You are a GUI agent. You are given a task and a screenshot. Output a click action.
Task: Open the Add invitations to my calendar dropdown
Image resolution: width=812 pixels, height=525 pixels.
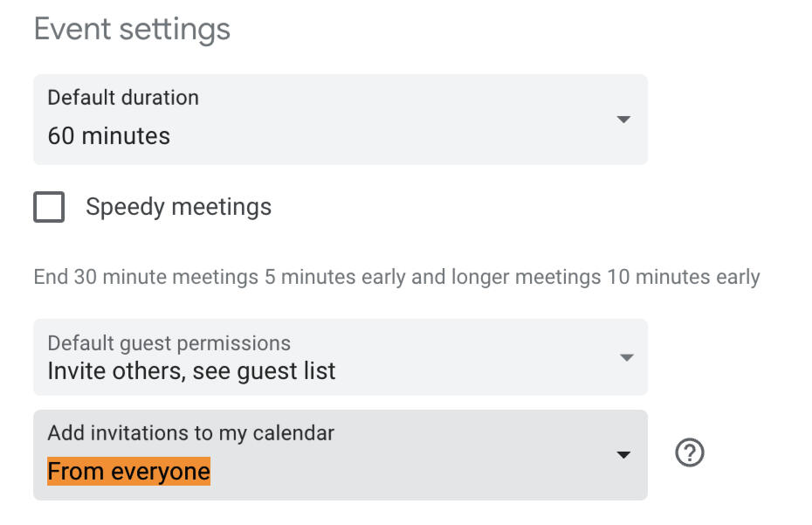(x=340, y=455)
